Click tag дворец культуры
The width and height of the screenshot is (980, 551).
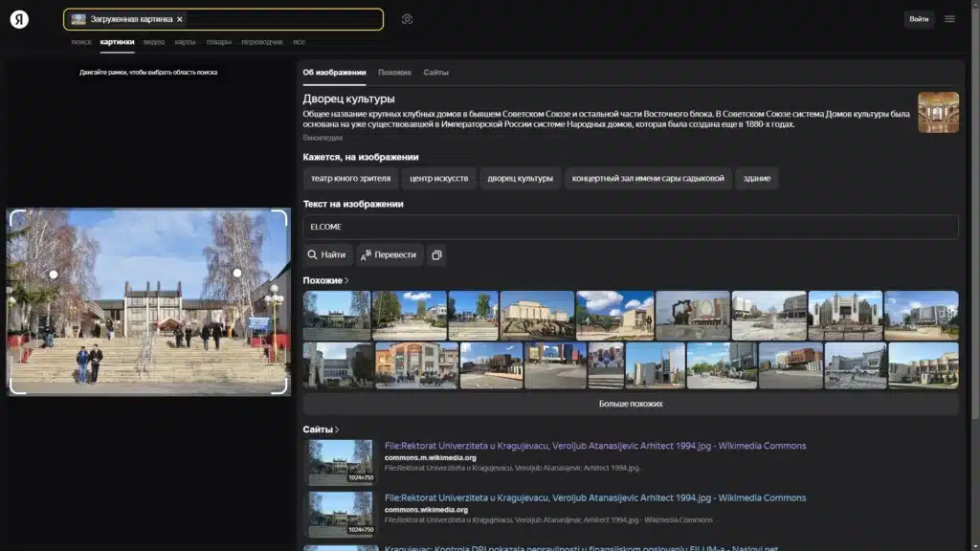pos(520,178)
